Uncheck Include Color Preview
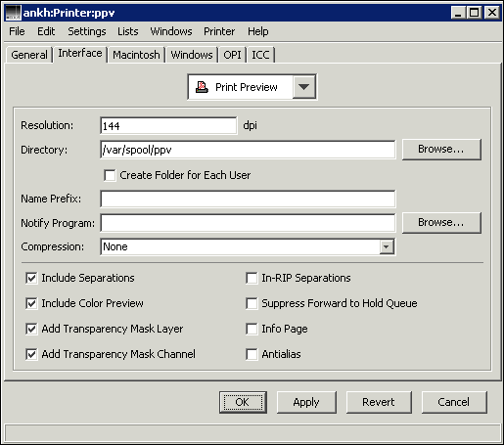This screenshot has width=504, height=445. point(31,303)
